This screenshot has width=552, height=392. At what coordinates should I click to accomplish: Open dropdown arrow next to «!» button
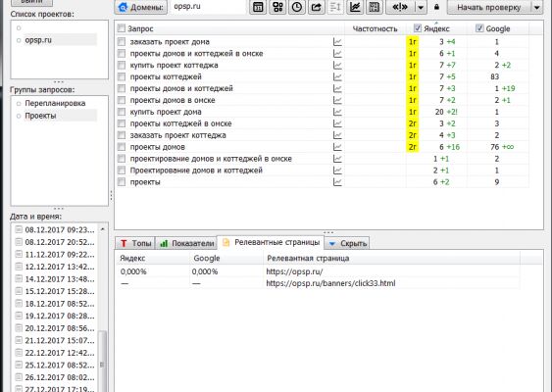pos(421,7)
